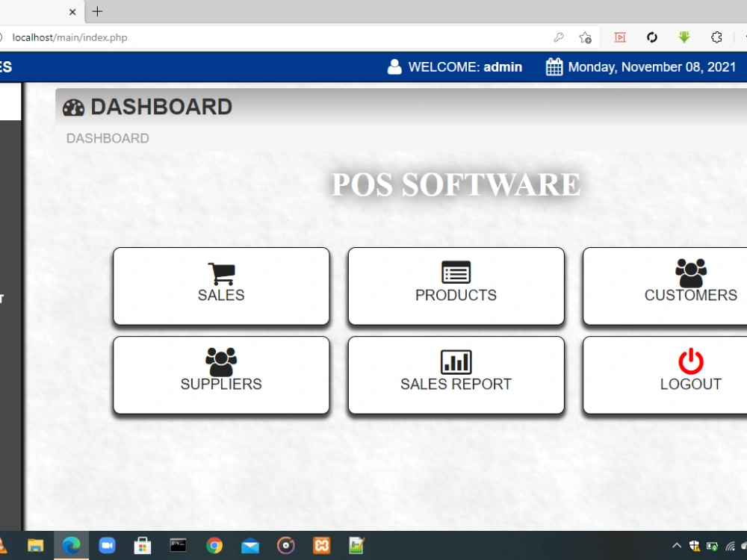
Task: Click the date 'Monday, November 08, 2021'
Action: click(652, 67)
